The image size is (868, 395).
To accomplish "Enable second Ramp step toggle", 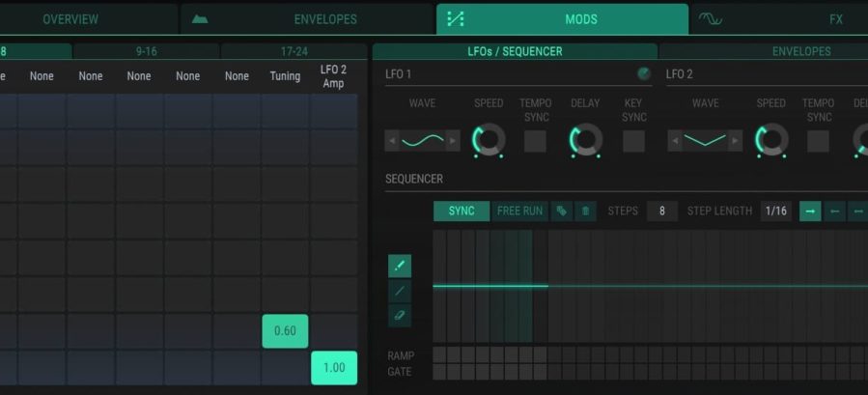I will pyautogui.click(x=454, y=355).
